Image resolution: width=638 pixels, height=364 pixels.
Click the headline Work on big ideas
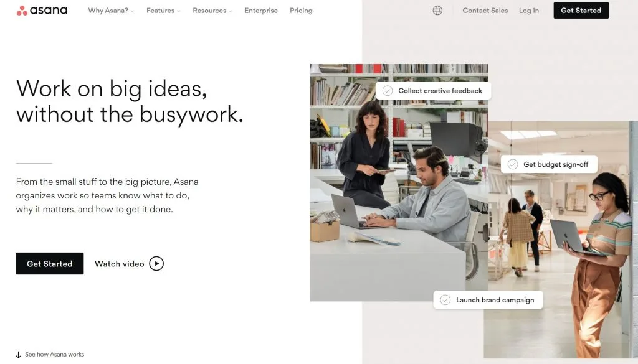[x=130, y=101]
